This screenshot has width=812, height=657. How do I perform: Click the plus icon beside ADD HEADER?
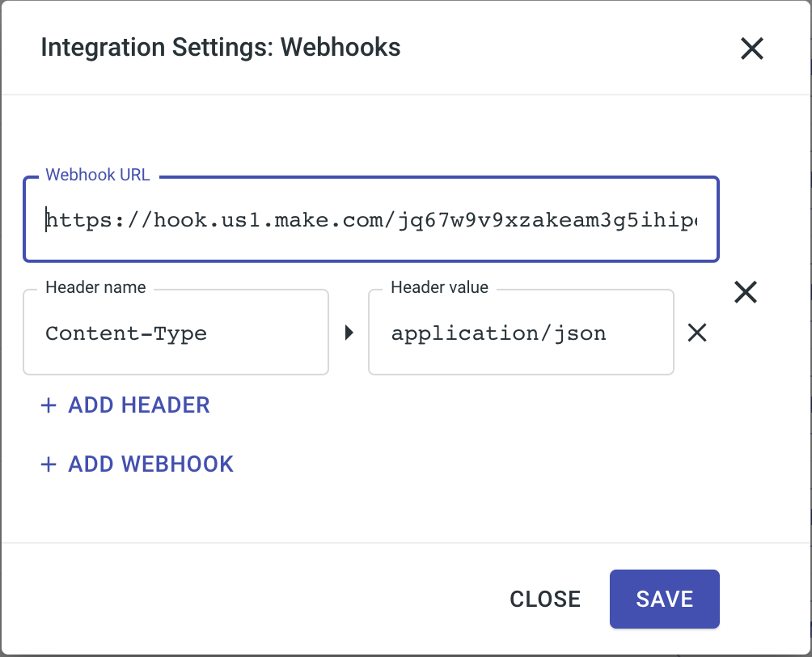49,405
